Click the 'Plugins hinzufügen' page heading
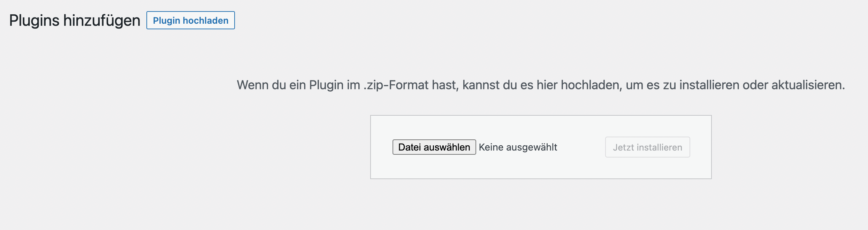 [75, 21]
